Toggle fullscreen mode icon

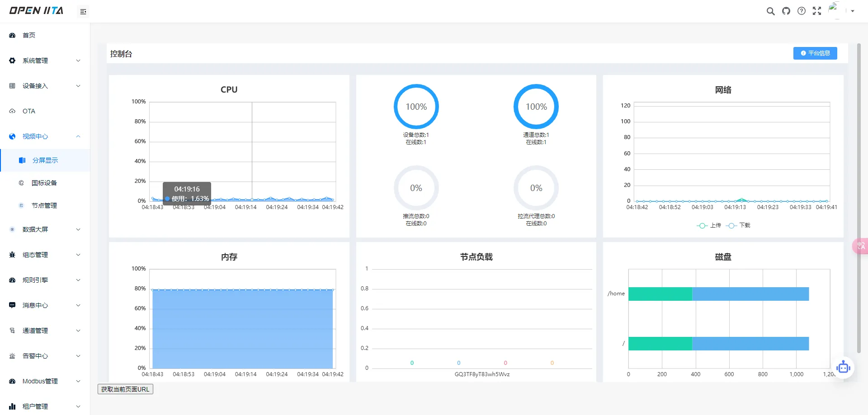pyautogui.click(x=817, y=11)
